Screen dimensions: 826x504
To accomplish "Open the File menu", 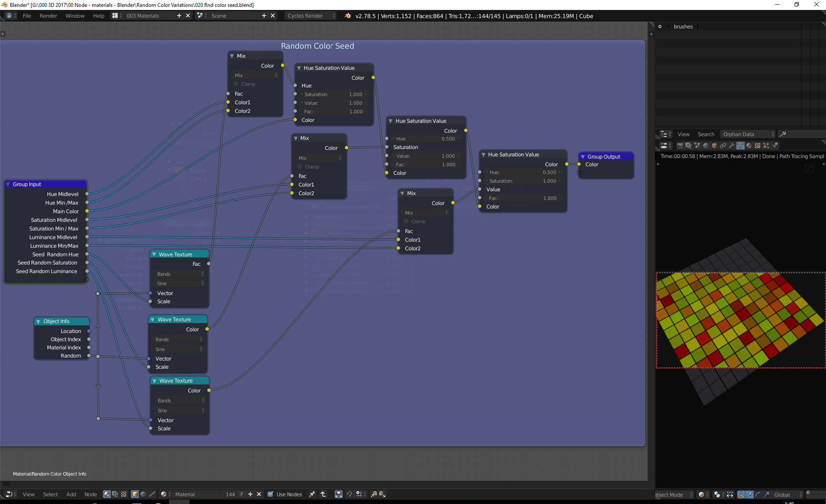I will 27,16.
